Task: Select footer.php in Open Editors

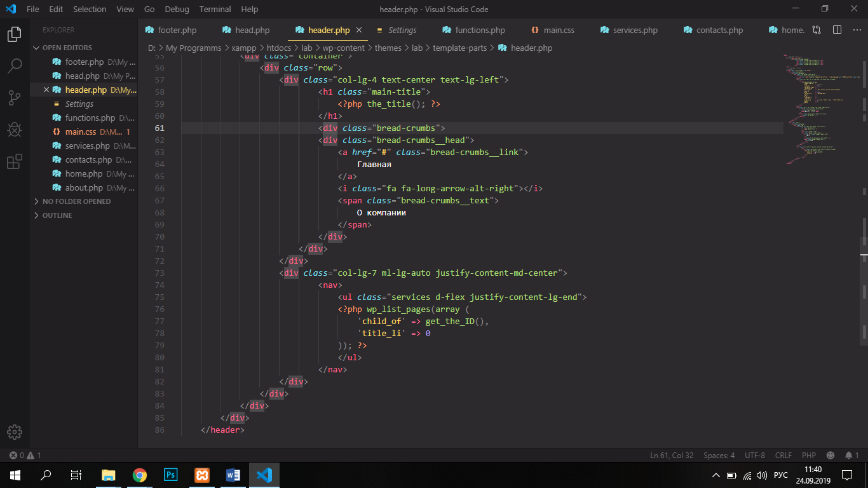Action: (x=83, y=62)
